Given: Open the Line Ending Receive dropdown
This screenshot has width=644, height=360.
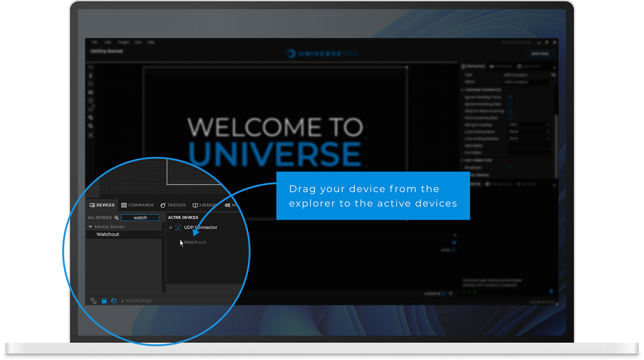Looking at the screenshot, I should click(529, 138).
